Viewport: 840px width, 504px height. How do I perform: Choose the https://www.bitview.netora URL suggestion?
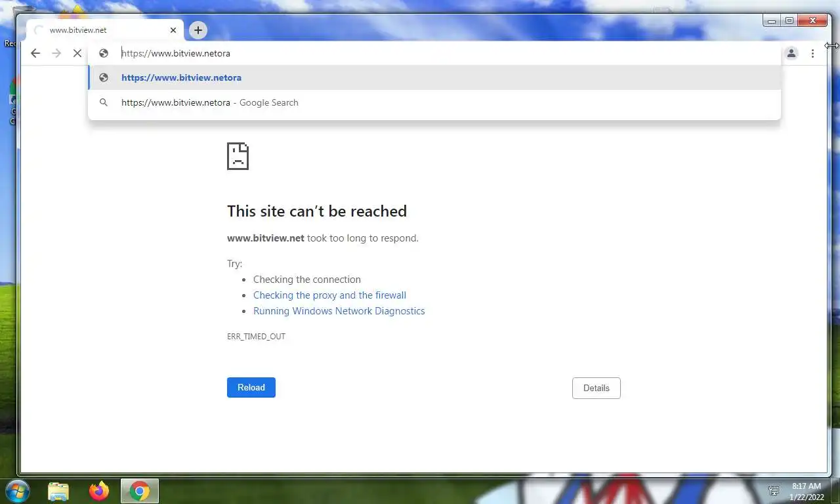tap(434, 77)
